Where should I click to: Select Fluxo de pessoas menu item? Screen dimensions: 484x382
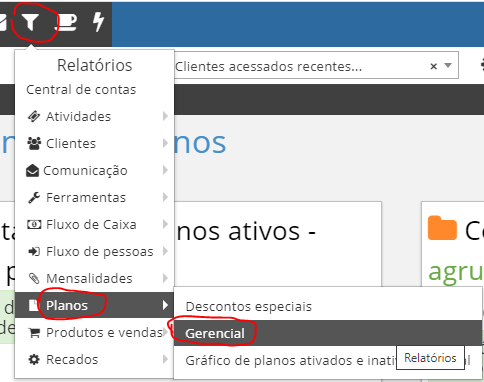coord(94,251)
